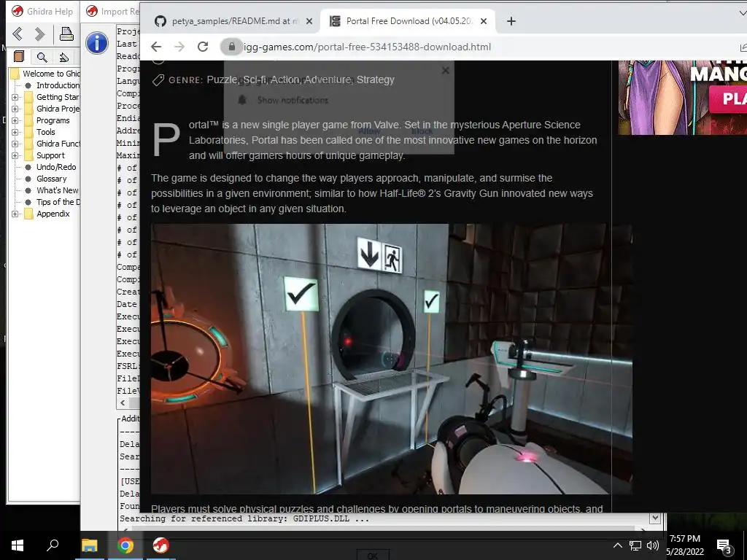This screenshot has width=747, height=560.
Task: Click the Action genre link
Action: click(285, 79)
